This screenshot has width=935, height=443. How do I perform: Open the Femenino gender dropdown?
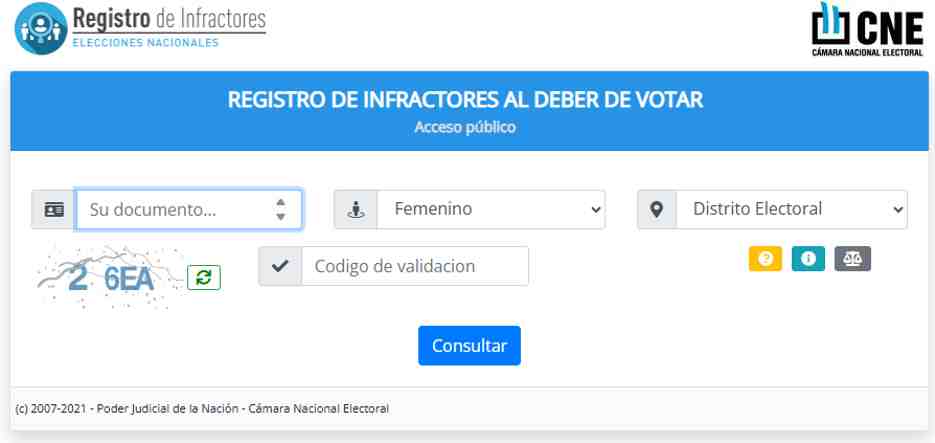point(491,209)
